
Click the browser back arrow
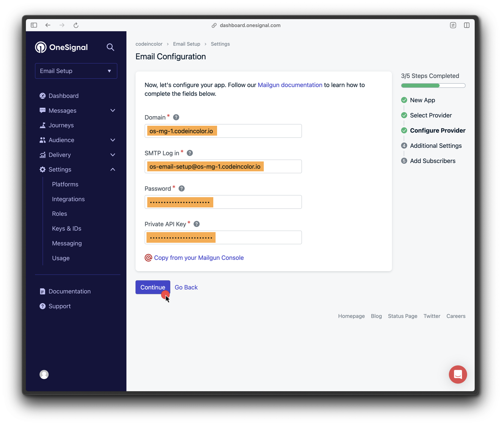point(48,25)
